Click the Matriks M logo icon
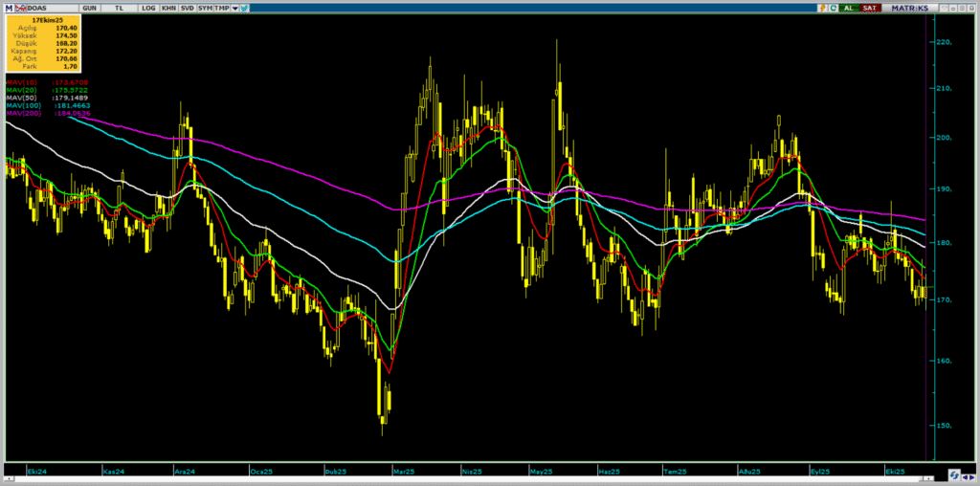 (10, 8)
